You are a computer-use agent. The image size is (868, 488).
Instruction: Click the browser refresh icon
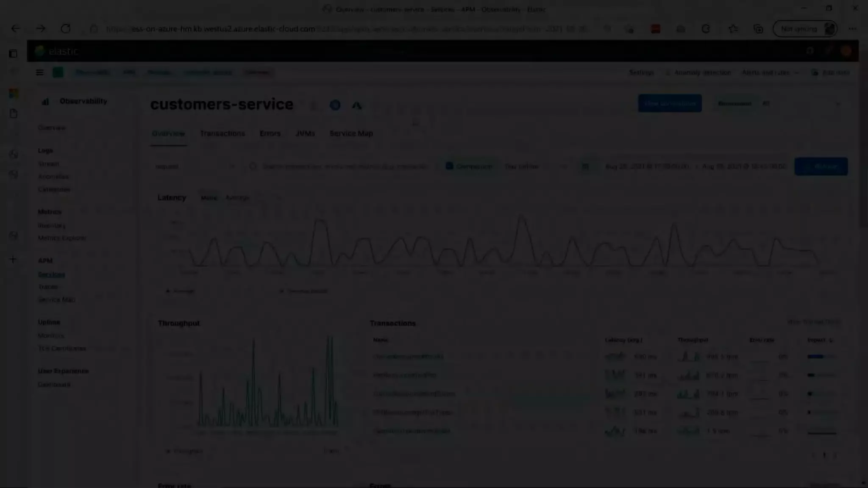[x=66, y=29]
